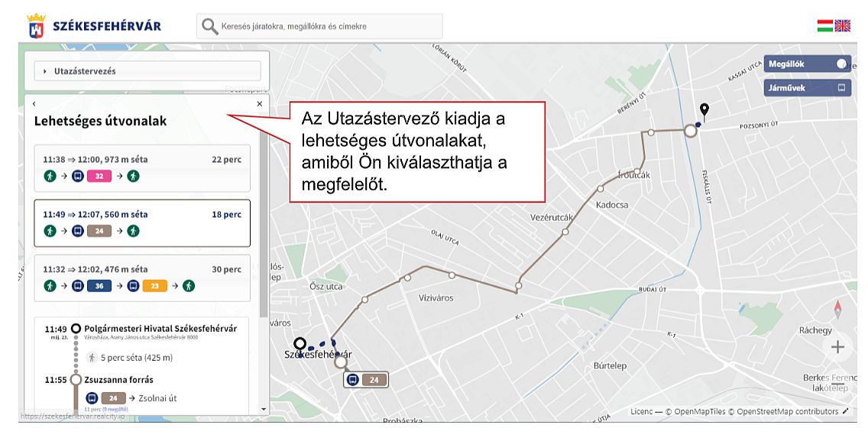Go back with the left chevron arrow
The image size is (868, 435).
[34, 104]
